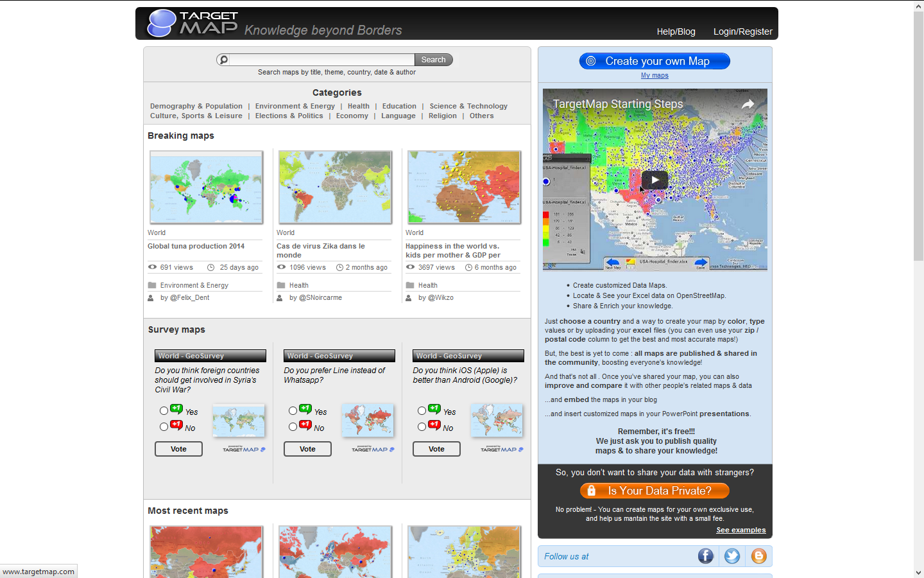Image resolution: width=924 pixels, height=578 pixels.
Task: Click the Blogger follow icon
Action: point(758,556)
